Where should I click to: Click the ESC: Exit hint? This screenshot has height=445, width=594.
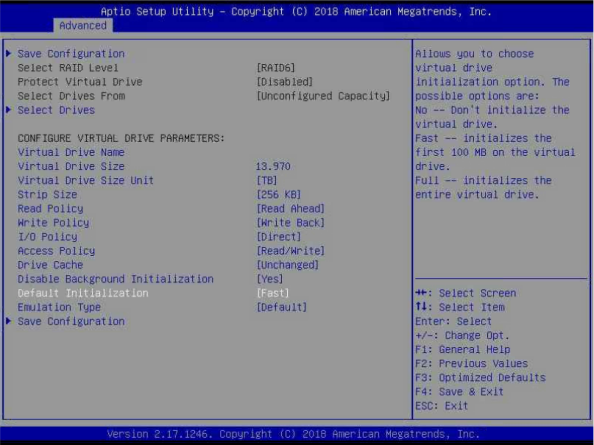pos(442,406)
